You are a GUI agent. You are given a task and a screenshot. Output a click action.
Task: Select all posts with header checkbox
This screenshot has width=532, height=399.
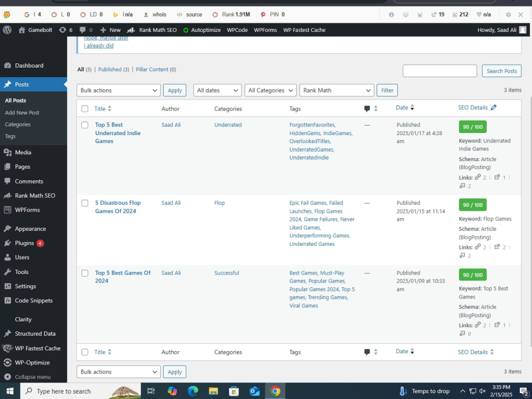tap(85, 109)
